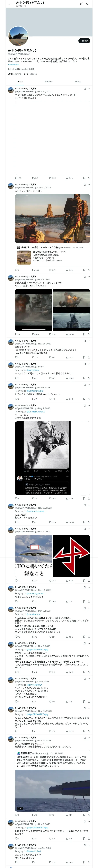Click the Grok icon beside the search icon
This screenshot has height=868, width=98.
pyautogui.click(x=81, y=4)
